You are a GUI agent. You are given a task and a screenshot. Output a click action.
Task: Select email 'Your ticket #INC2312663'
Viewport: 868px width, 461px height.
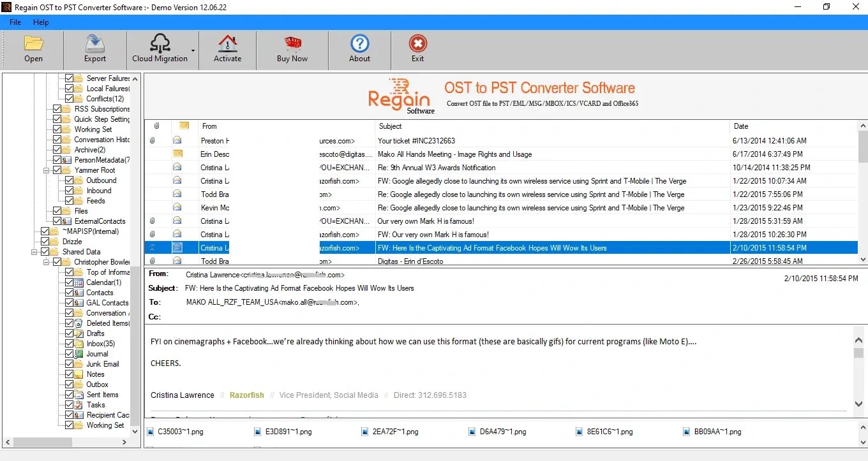coord(416,141)
